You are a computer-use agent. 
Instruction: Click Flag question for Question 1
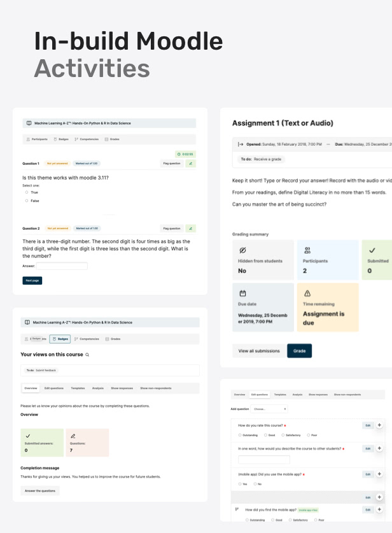[x=172, y=164]
